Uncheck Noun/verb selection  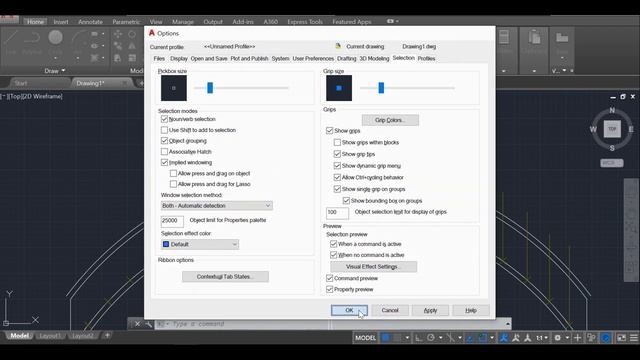point(164,119)
